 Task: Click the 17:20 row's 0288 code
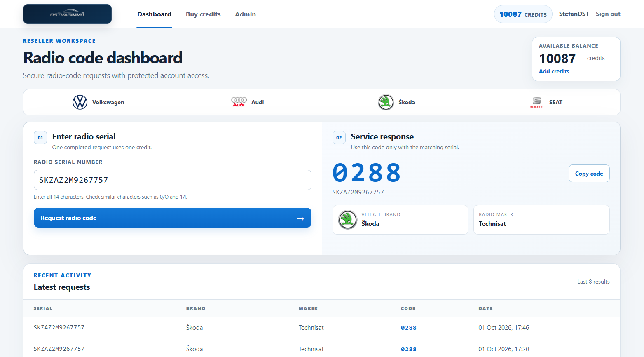[x=409, y=349]
